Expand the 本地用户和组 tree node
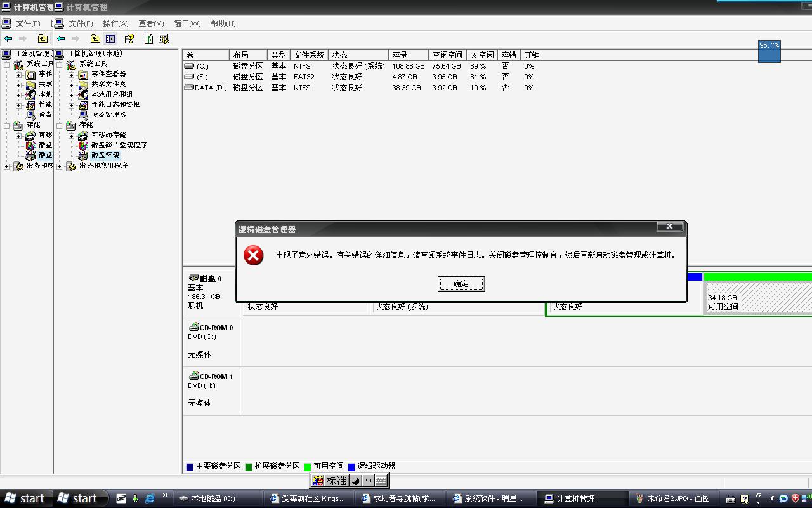Image resolution: width=812 pixels, height=508 pixels. 72,95
